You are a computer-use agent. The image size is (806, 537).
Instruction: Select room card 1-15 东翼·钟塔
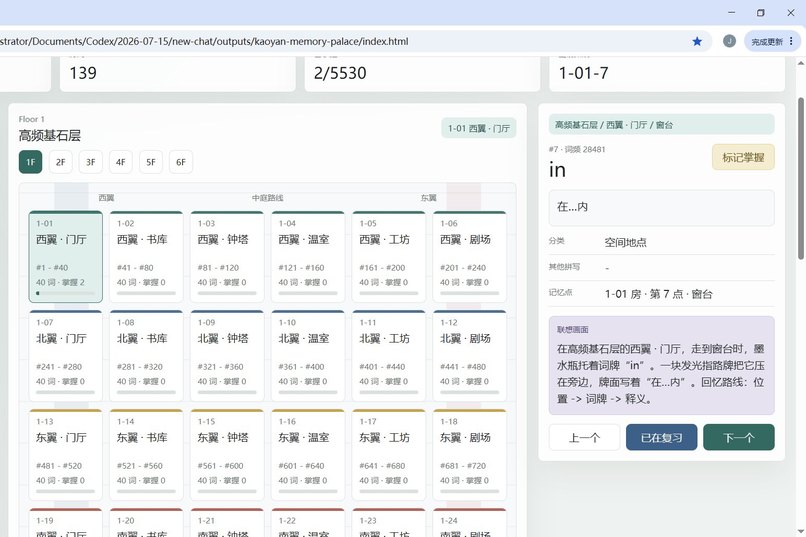pyautogui.click(x=227, y=455)
